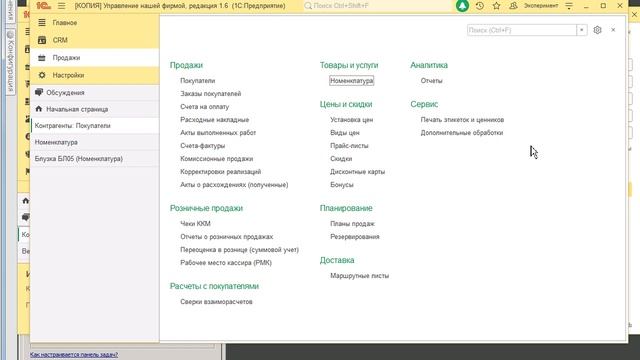The width and height of the screenshot is (640, 360).
Task: Open Отчеты о розничных продажах
Action: click(227, 237)
